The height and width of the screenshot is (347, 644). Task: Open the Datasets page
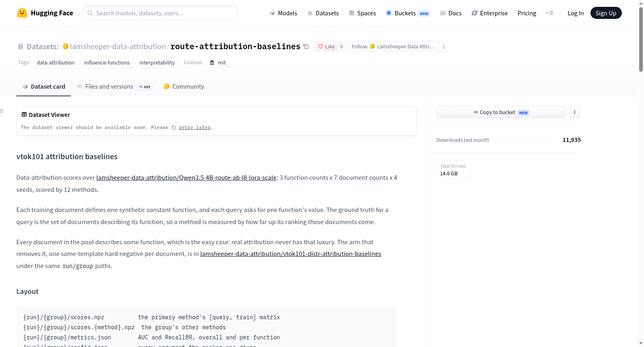[323, 13]
